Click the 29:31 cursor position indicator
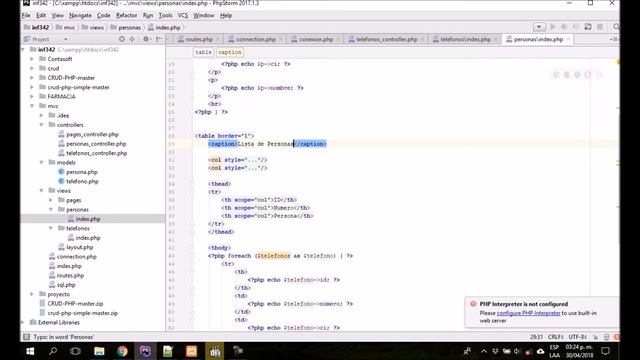The height and width of the screenshot is (360, 640). (x=536, y=337)
